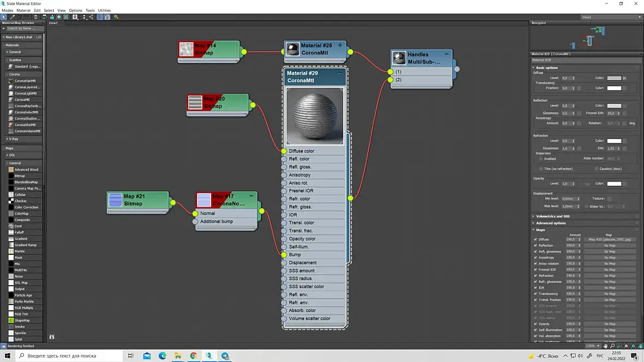Uncheck Diffuse map checkbox in Maps
This screenshot has height=362, width=644.
535,239
